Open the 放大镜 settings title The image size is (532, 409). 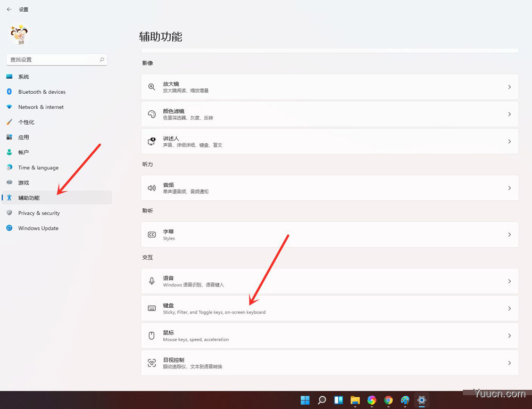click(x=171, y=84)
